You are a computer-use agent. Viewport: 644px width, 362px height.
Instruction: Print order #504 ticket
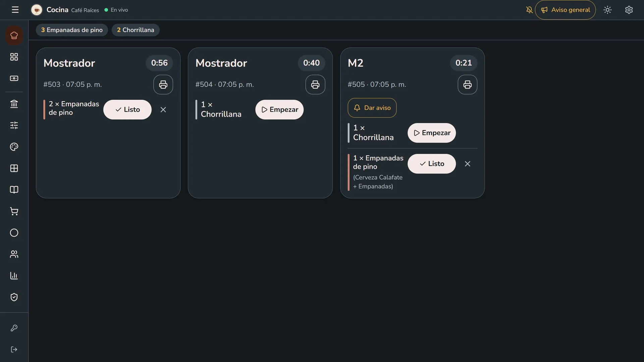point(315,85)
